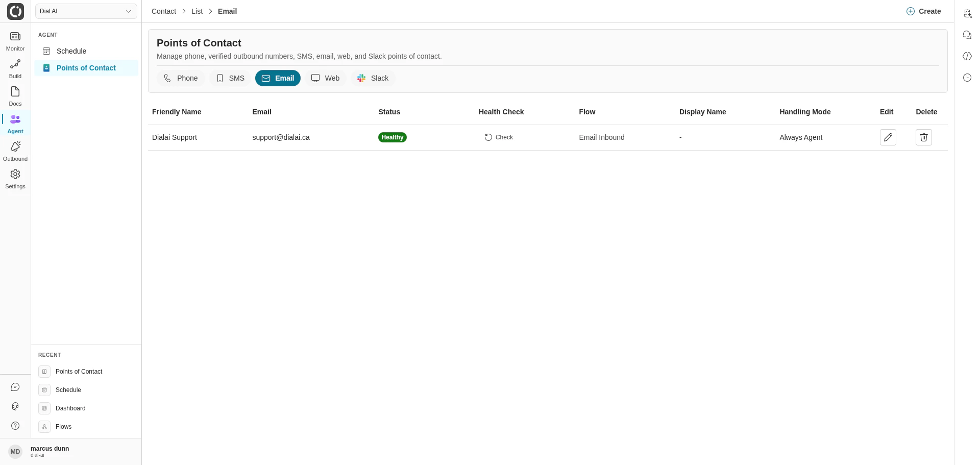Click the Dial AI logo icon
980x465 pixels.
[x=15, y=11]
